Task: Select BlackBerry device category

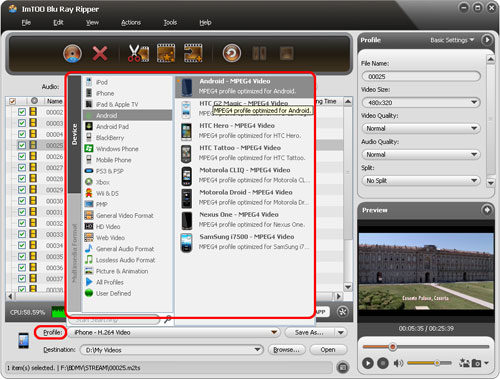Action: point(127,138)
